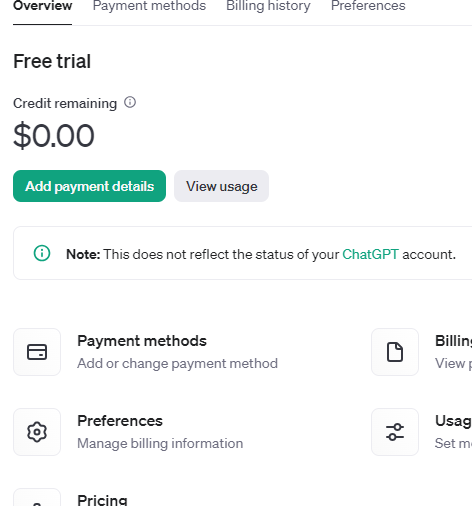
Task: Open the Payment methods tab
Action: pos(149,6)
